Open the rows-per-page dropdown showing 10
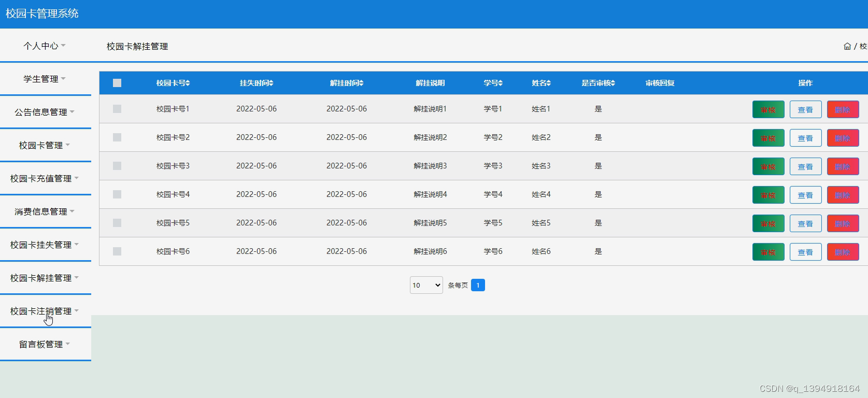The width and height of the screenshot is (868, 398). (426, 285)
